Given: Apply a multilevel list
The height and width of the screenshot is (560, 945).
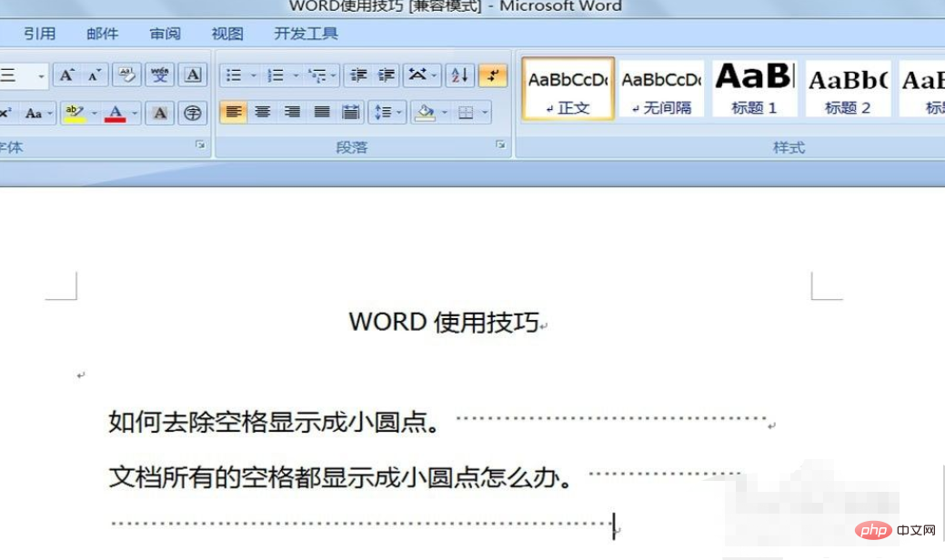Looking at the screenshot, I should click(317, 75).
